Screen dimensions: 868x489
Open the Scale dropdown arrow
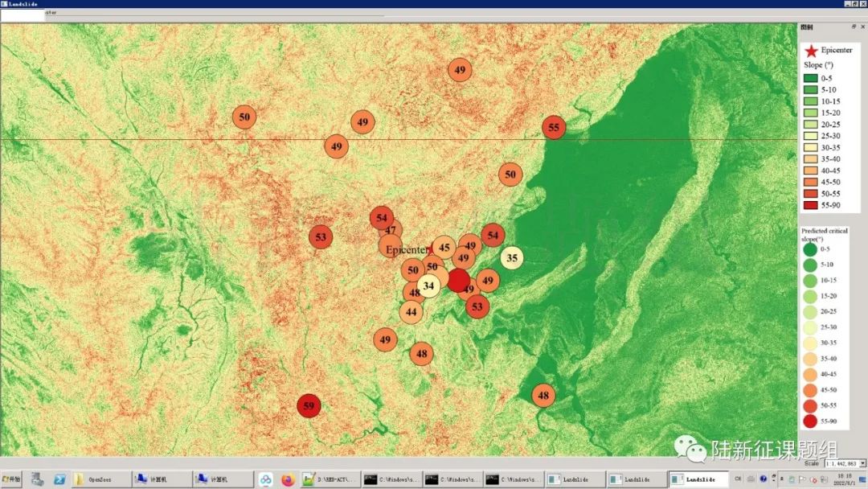[862, 463]
